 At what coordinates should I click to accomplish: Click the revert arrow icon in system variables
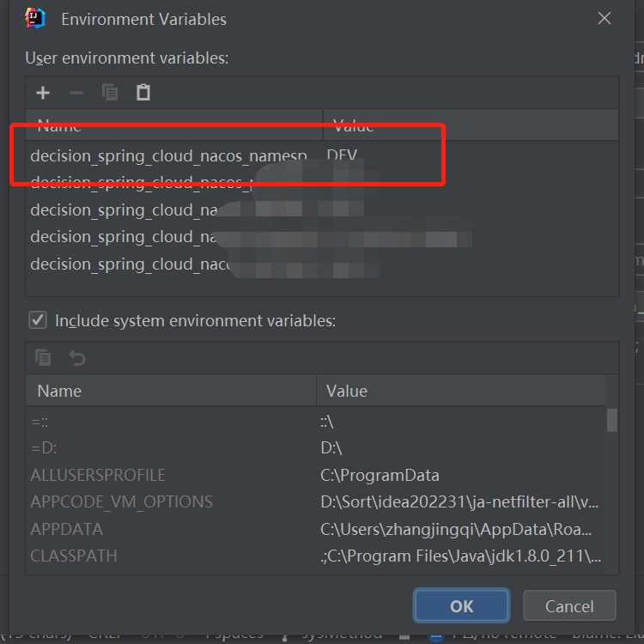pos(76,358)
